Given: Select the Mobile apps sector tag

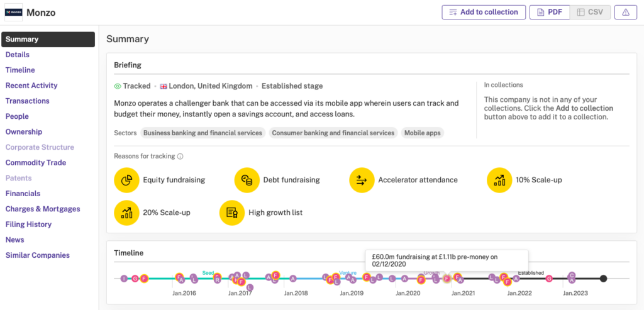Looking at the screenshot, I should coord(422,133).
